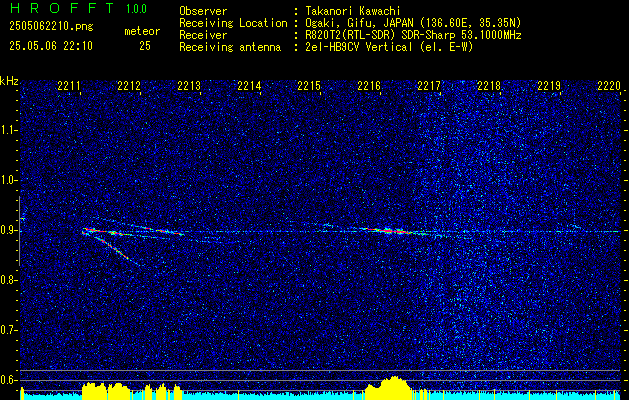Click the 2213 time marker
629x400 pixels.
point(189,86)
